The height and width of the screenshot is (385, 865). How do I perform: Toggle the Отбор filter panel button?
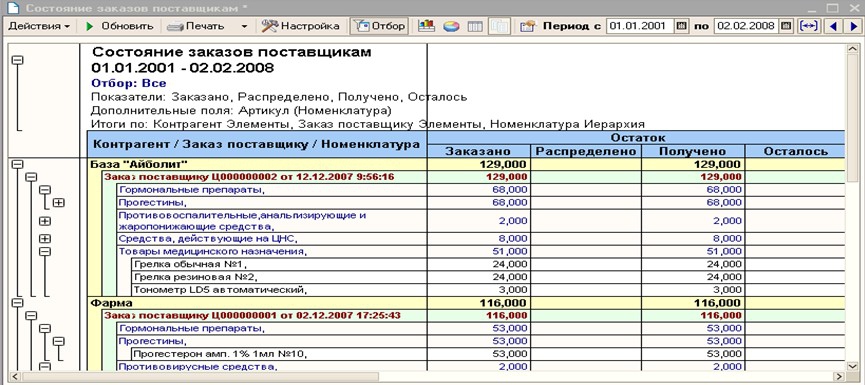[380, 26]
